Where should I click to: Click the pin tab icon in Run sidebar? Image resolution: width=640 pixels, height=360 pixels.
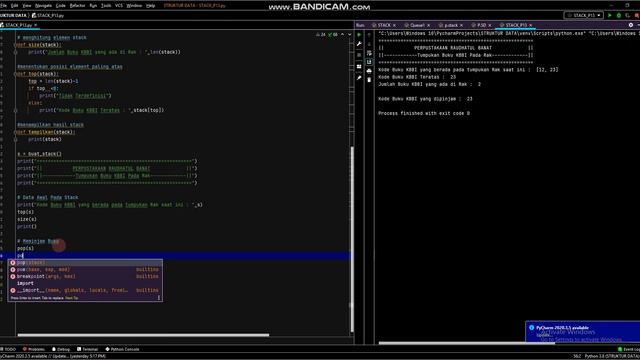[359, 78]
